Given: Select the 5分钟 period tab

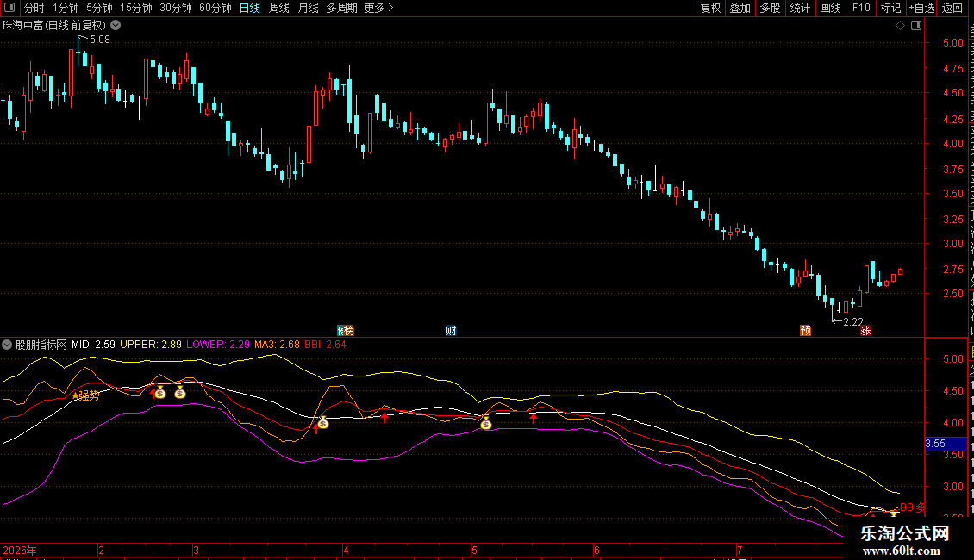Looking at the screenshot, I should pyautogui.click(x=99, y=8).
